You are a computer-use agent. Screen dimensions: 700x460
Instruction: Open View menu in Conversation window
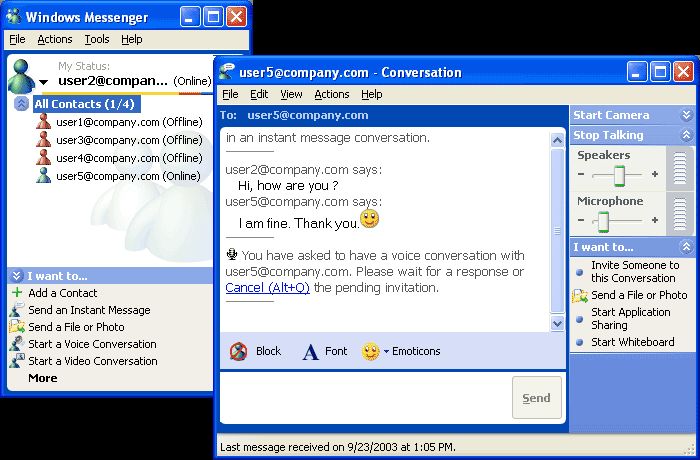pos(291,94)
